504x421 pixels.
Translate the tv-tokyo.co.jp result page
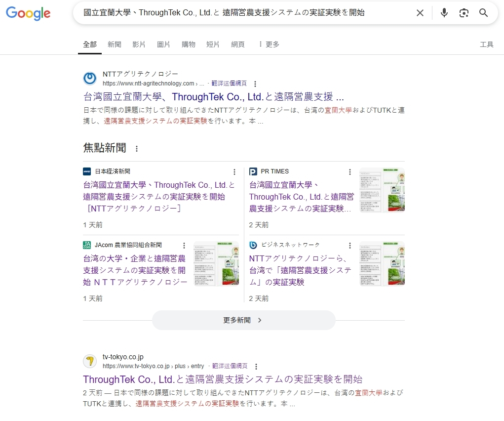point(230,366)
